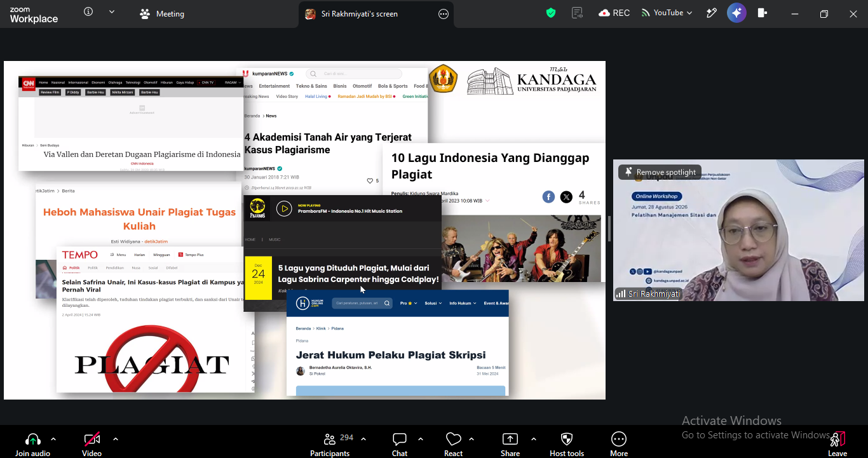Leave the meeting
Viewport: 868px width, 458px height.
point(837,444)
